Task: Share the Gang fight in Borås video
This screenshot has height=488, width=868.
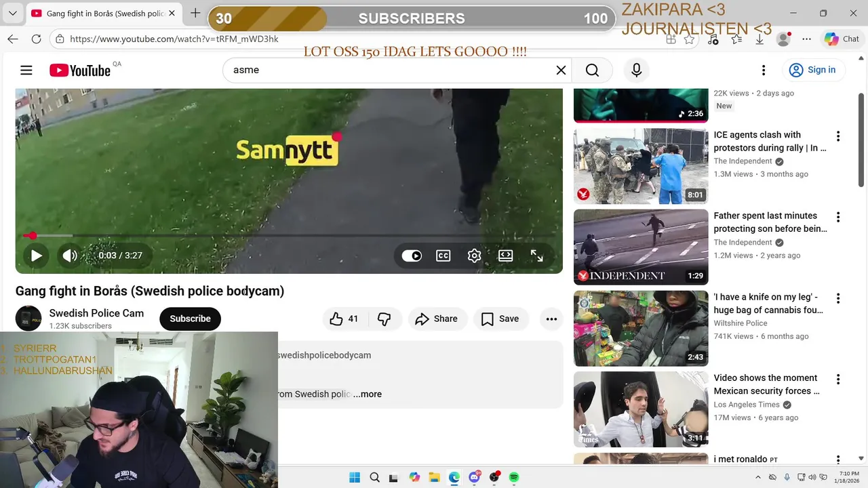Action: click(437, 319)
